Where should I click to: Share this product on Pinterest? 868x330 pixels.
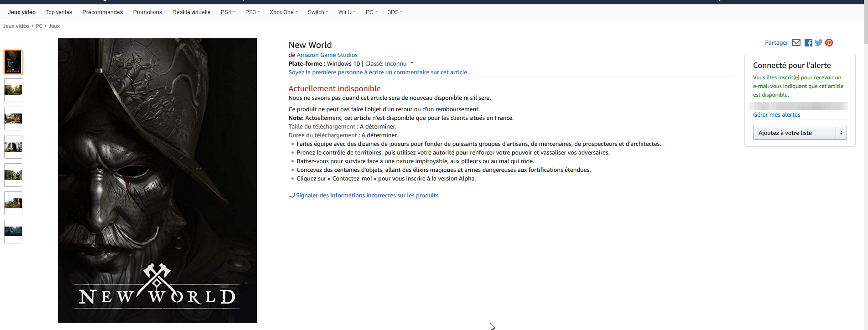click(x=829, y=43)
